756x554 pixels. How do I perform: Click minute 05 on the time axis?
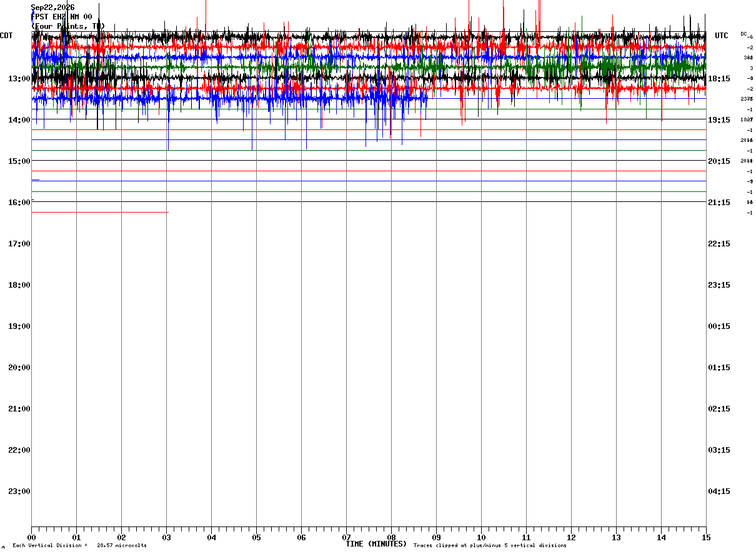tap(256, 537)
